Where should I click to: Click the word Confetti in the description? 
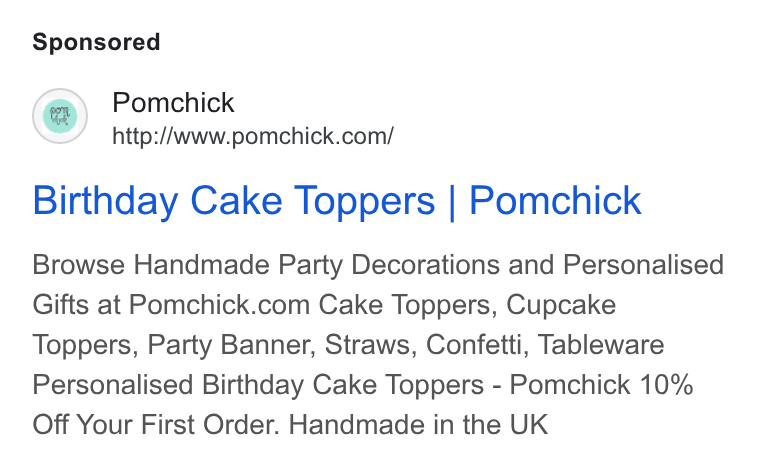point(476,345)
